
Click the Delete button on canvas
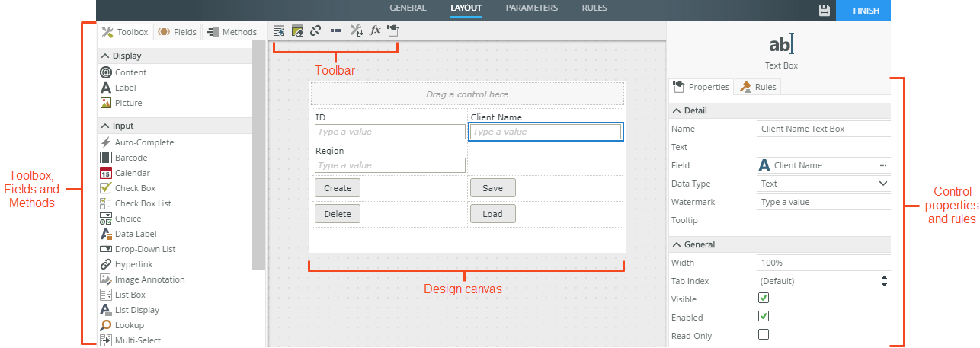[338, 214]
